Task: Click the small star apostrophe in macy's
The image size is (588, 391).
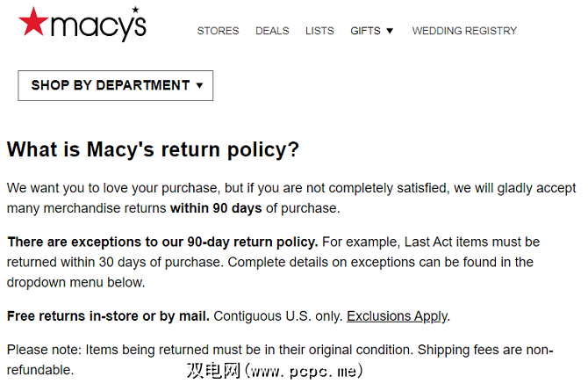Action: 135,11
